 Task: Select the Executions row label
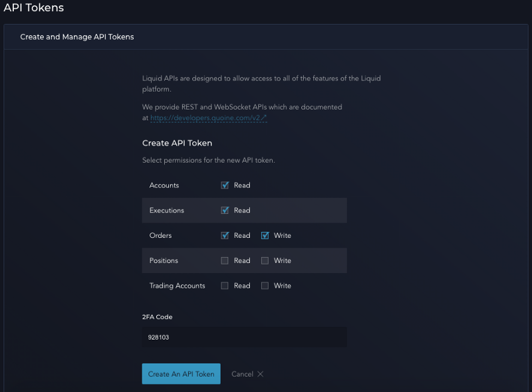point(167,210)
